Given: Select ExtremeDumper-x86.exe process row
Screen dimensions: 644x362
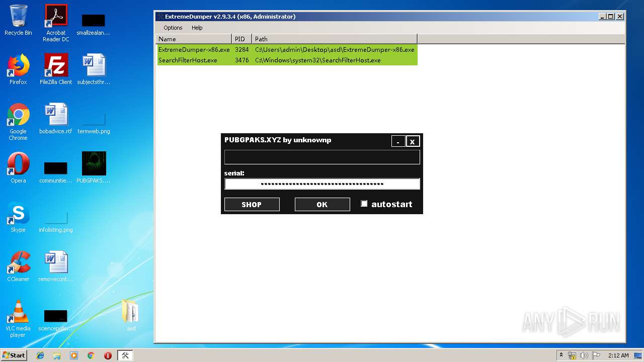Looking at the screenshot, I should [x=287, y=50].
